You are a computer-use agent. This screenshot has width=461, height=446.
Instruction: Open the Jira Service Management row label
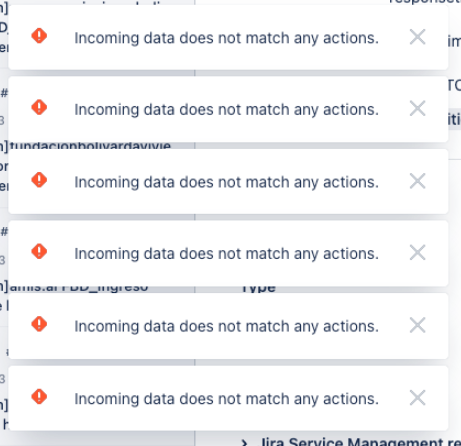(x=361, y=442)
